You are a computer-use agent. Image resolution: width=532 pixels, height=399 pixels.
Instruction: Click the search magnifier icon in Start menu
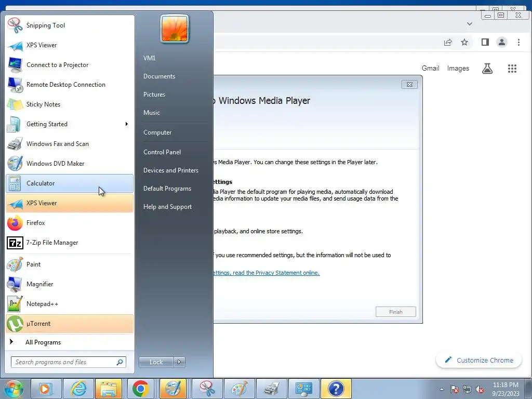pos(119,362)
